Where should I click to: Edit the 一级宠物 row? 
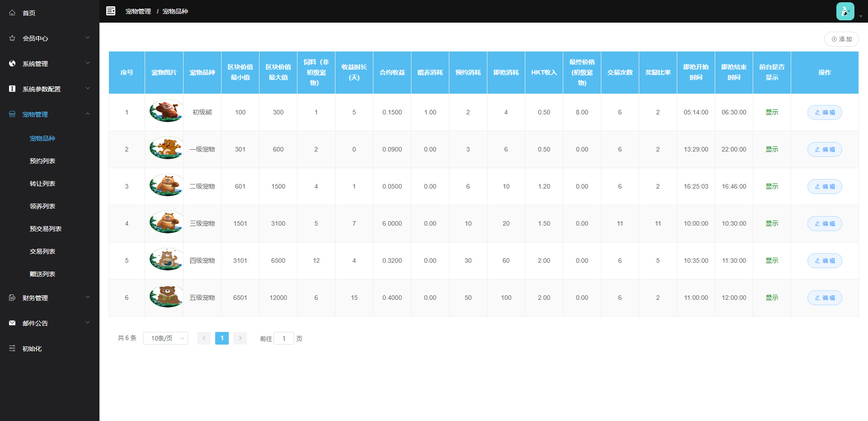coord(825,150)
